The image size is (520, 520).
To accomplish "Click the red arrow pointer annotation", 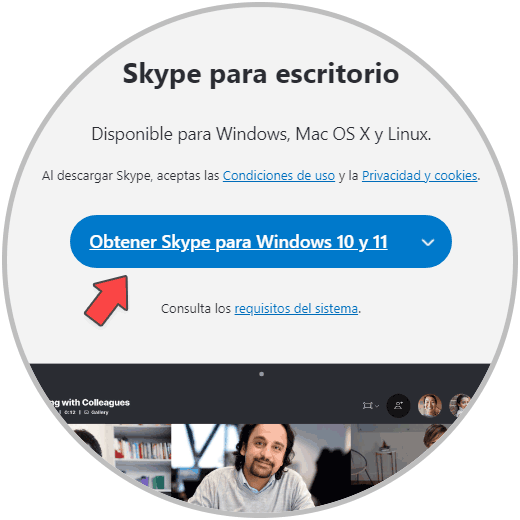I will 108,299.
